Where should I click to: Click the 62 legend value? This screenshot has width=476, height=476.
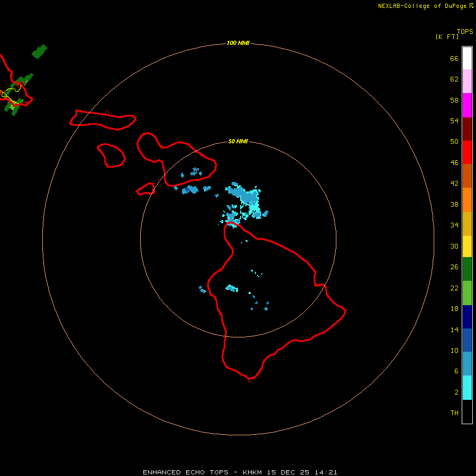[x=454, y=79]
